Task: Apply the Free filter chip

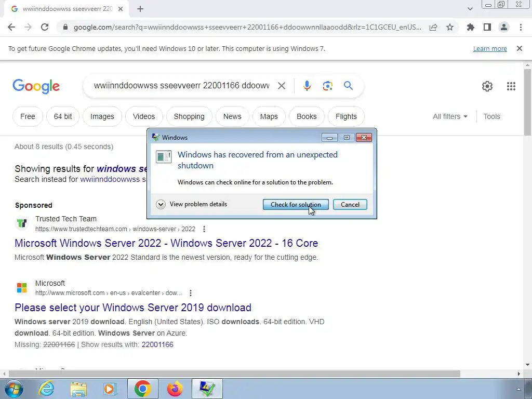Action: coord(28,116)
